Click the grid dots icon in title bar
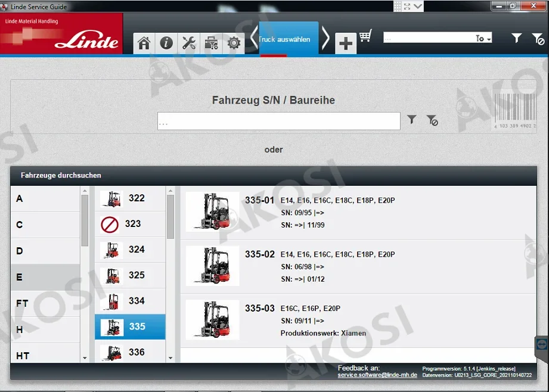Viewport: 549px width, 392px height. click(x=398, y=7)
